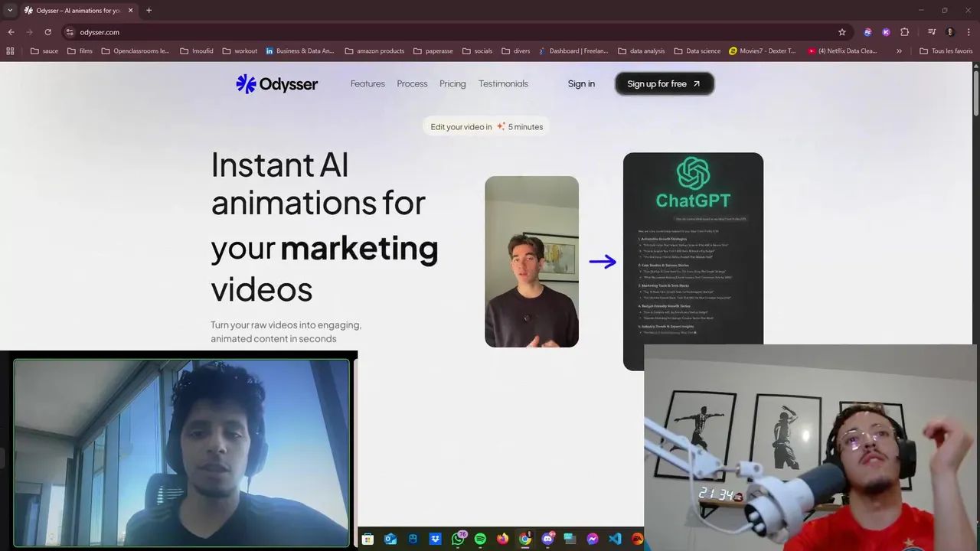This screenshot has width=980, height=551.
Task: Open the Imoufid bookmark folder
Action: pyautogui.click(x=197, y=51)
